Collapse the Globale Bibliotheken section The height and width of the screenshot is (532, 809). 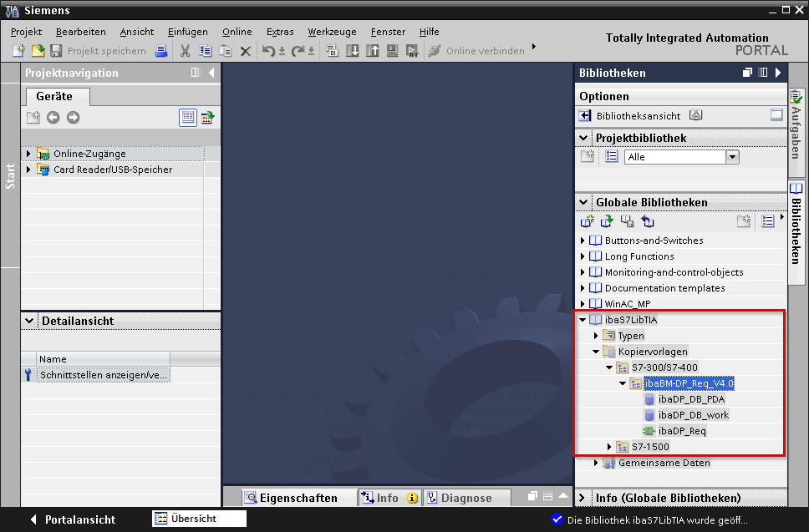(x=583, y=202)
